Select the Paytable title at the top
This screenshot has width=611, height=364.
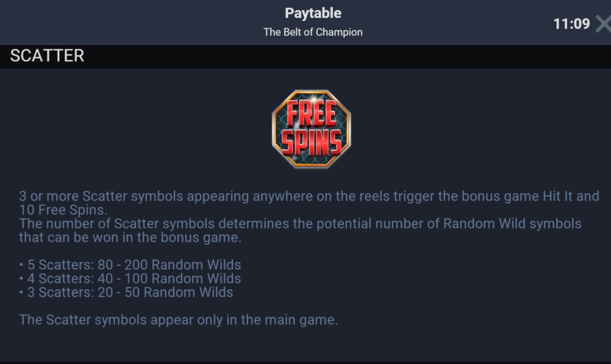pyautogui.click(x=313, y=13)
